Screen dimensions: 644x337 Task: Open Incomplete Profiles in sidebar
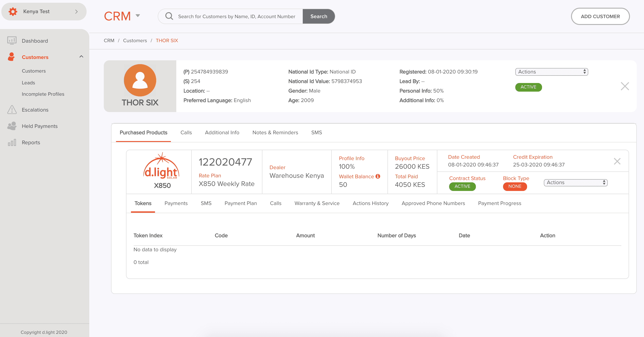tap(43, 94)
